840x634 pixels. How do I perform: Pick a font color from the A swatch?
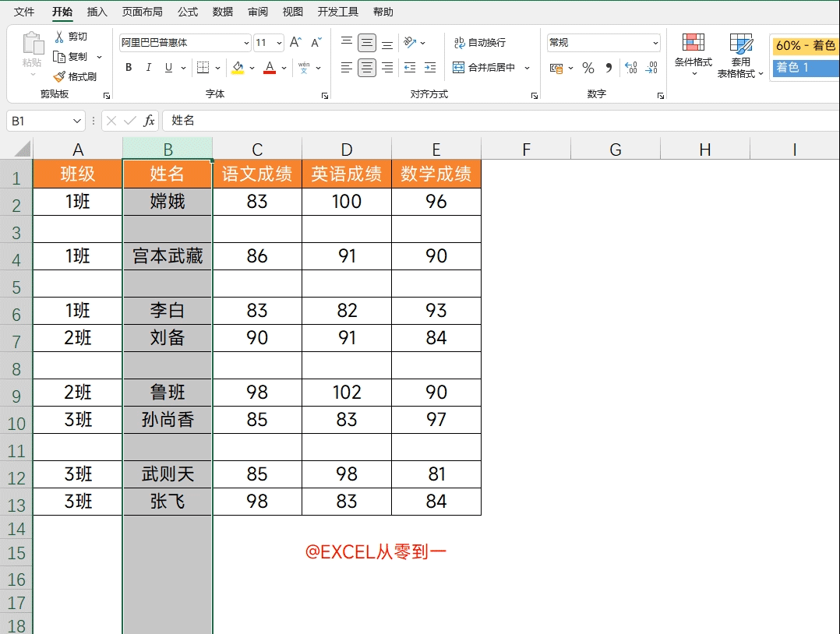[269, 68]
